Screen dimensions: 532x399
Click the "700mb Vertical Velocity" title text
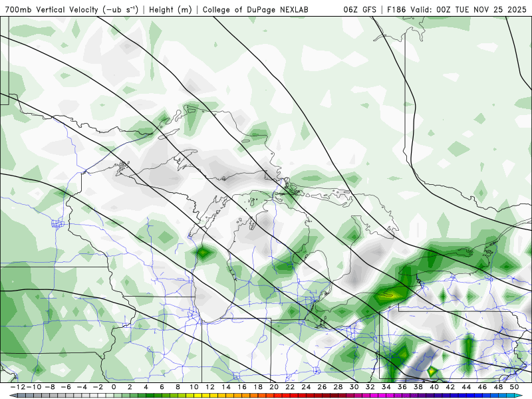coord(52,10)
